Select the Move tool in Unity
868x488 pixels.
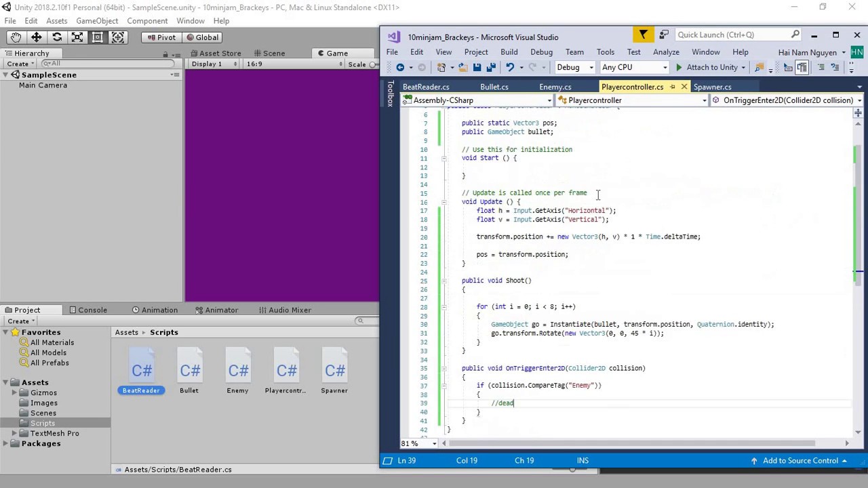(37, 37)
